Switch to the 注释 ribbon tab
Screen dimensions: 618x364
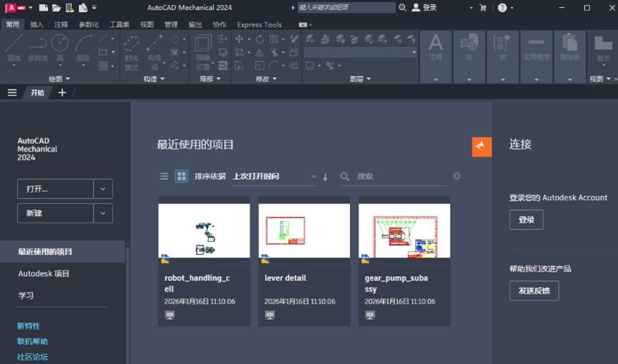(61, 24)
